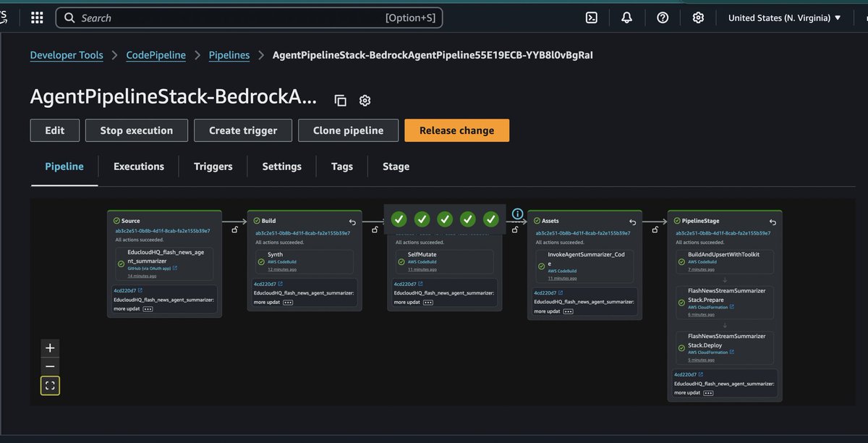Open the CodePipeline breadcrumb link
The image size is (868, 443).
(156, 54)
